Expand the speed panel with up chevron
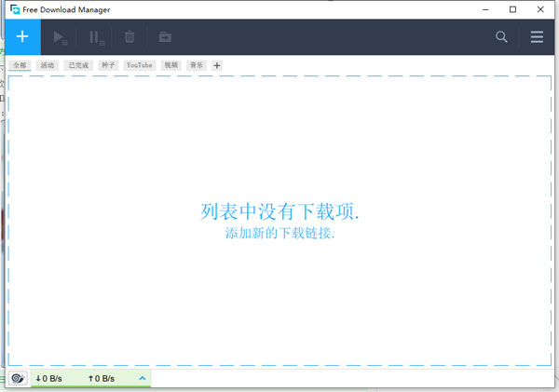The image size is (559, 392). point(142,378)
